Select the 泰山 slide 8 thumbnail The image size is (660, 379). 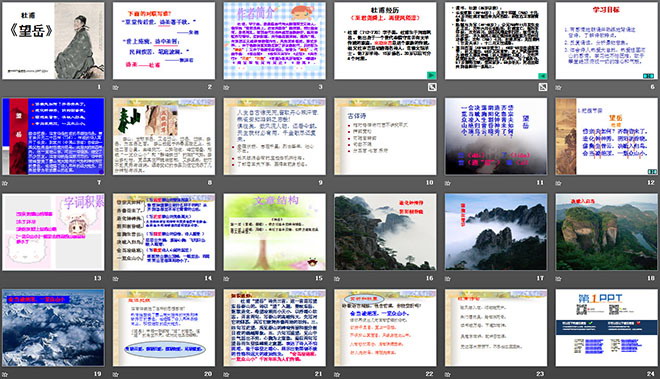pyautogui.click(x=164, y=136)
